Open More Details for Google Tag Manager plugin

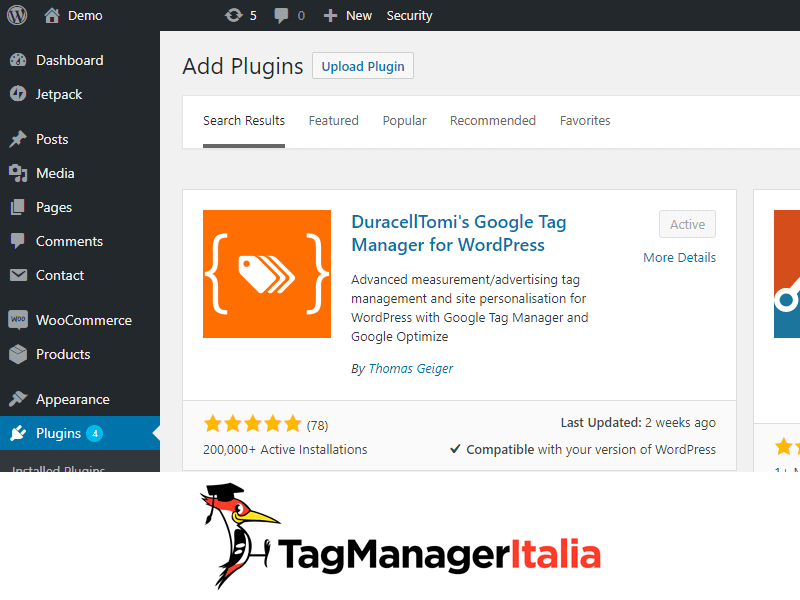click(680, 258)
